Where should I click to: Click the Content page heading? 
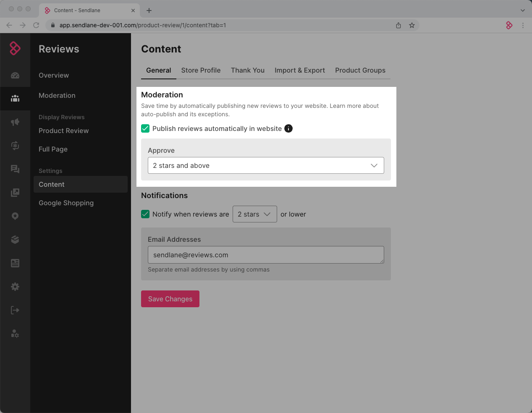[x=161, y=49]
